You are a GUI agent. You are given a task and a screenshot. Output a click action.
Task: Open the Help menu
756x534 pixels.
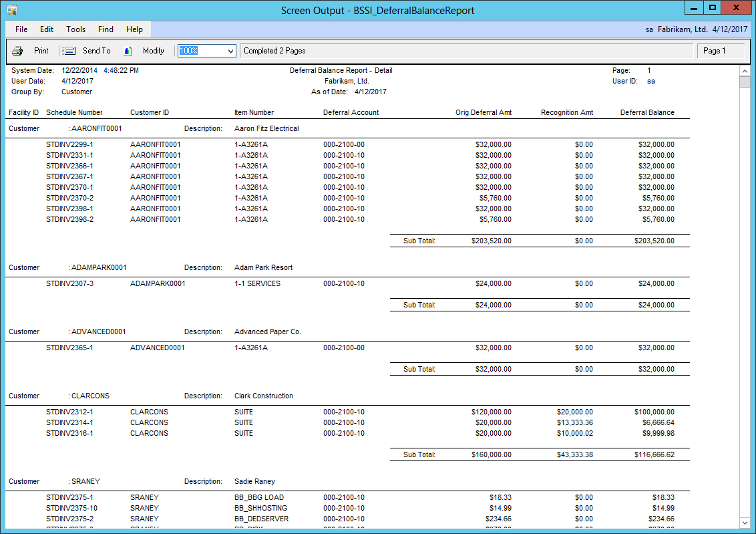coord(134,29)
